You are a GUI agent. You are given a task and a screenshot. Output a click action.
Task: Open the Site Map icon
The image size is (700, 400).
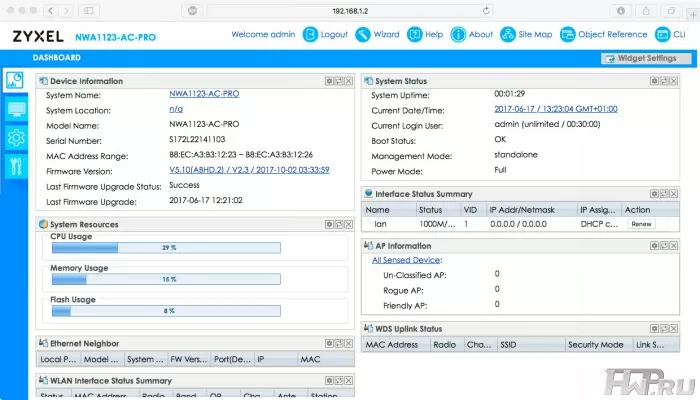(508, 34)
